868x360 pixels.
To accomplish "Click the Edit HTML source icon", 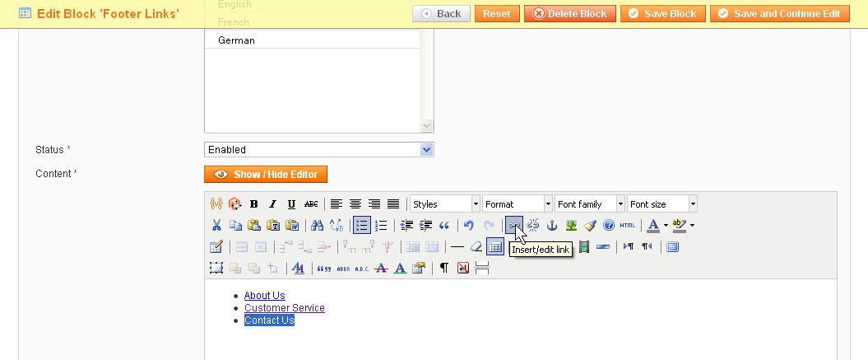I will tap(627, 225).
